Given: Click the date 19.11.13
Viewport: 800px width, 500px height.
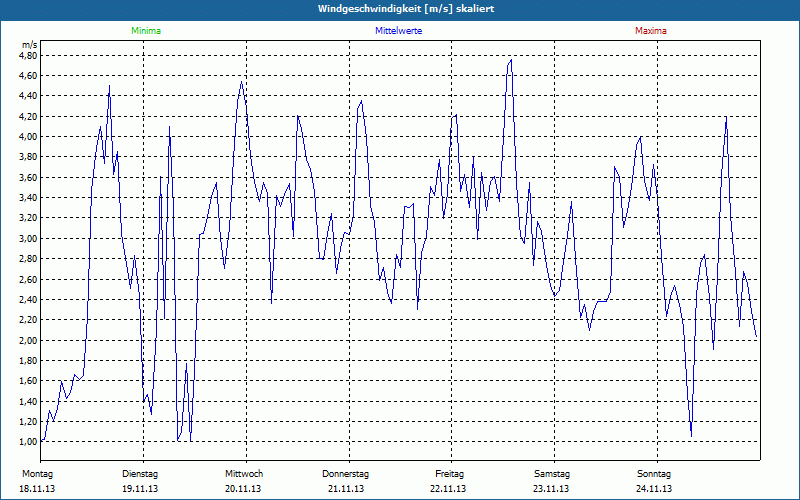Looking at the screenshot, I should click(x=140, y=489).
